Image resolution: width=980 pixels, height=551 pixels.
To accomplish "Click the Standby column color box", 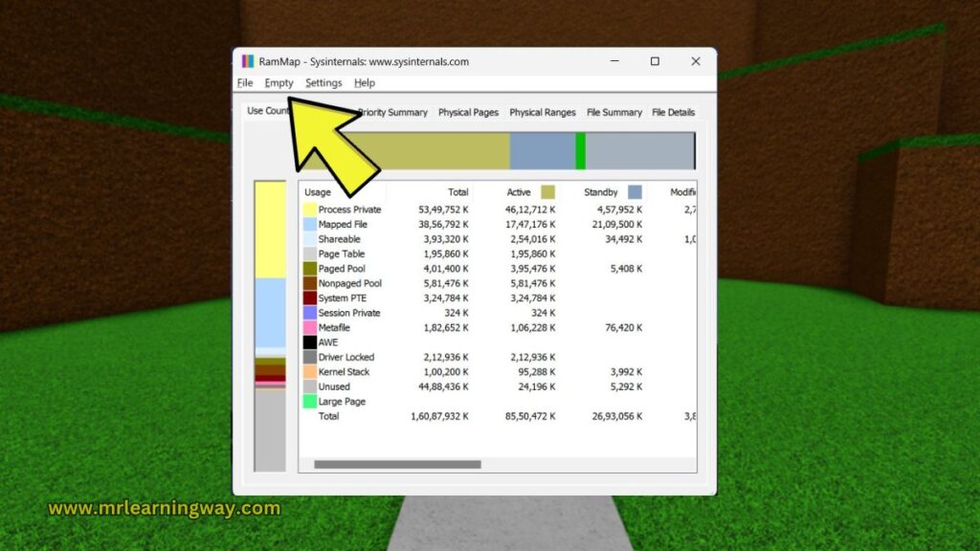I will 635,192.
